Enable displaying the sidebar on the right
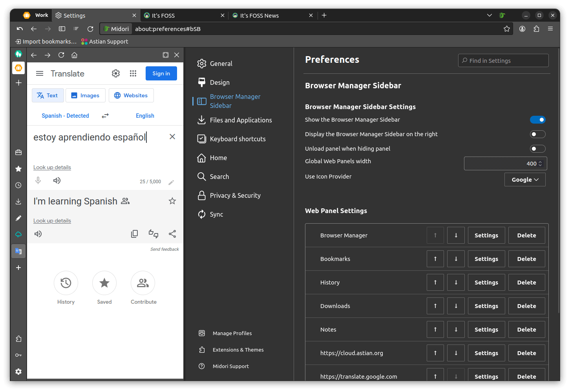 pos(538,134)
